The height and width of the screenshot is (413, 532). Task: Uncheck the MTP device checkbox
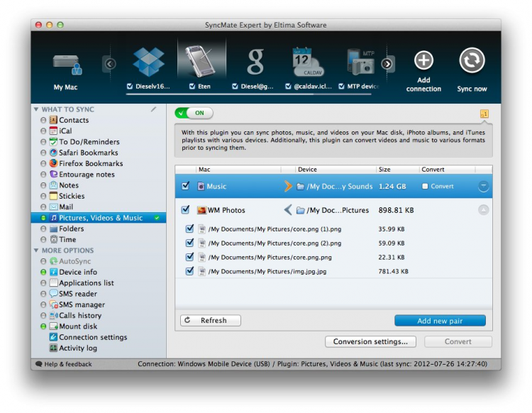pos(341,86)
